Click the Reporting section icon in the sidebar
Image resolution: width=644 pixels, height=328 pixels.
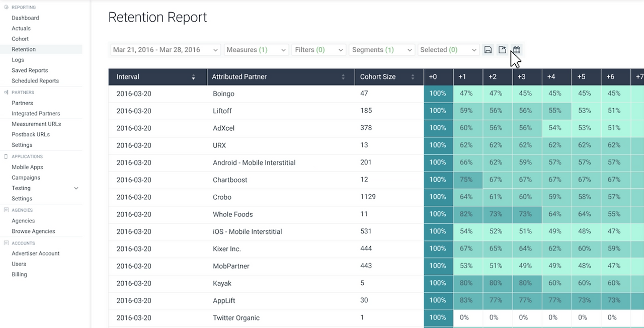(6, 8)
